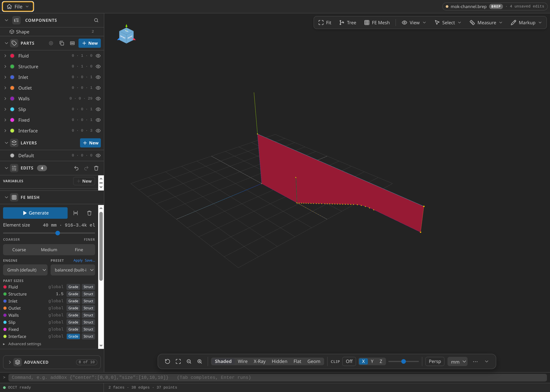Open more options ellipsis in bottom toolbar

click(x=475, y=362)
